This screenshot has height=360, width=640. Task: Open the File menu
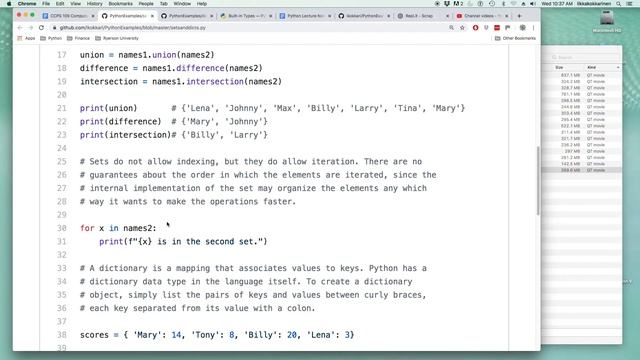(x=46, y=4)
